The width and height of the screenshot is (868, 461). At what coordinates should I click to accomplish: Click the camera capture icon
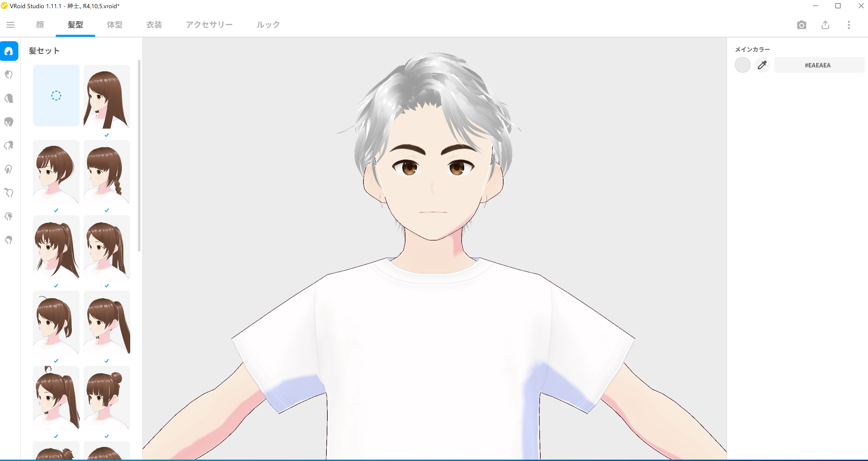pyautogui.click(x=801, y=25)
